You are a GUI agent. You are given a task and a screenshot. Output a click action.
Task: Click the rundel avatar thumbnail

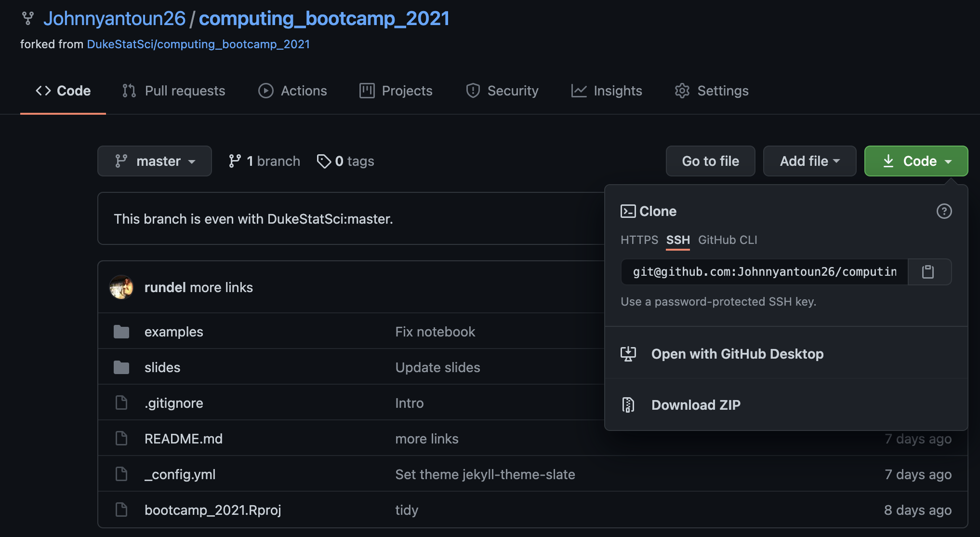pos(121,287)
